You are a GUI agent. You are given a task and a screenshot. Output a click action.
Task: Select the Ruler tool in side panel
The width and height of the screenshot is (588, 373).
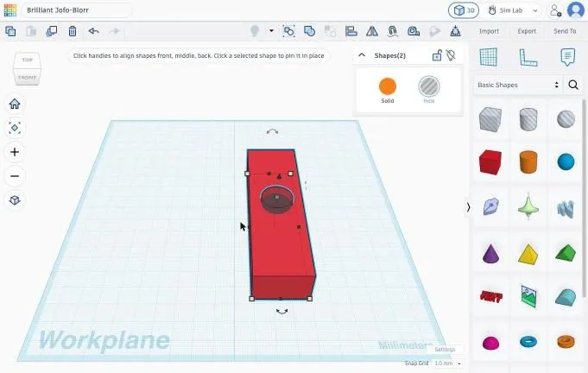tap(528, 58)
